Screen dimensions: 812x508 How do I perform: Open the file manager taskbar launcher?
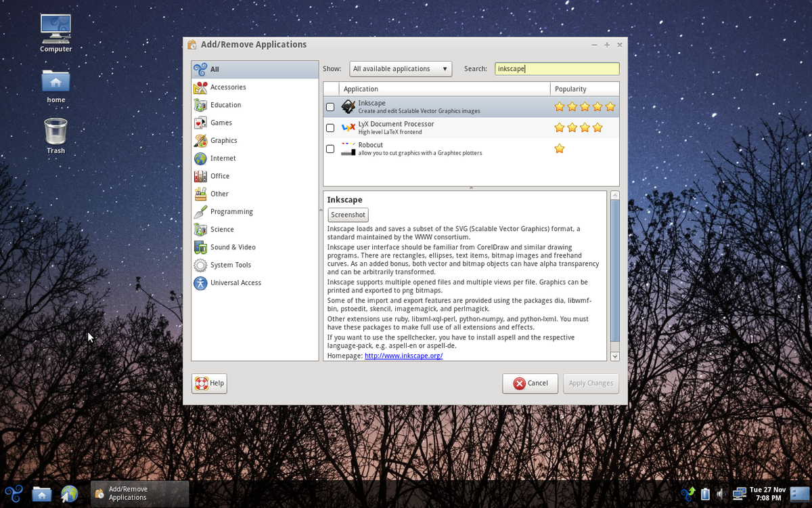pos(42,494)
